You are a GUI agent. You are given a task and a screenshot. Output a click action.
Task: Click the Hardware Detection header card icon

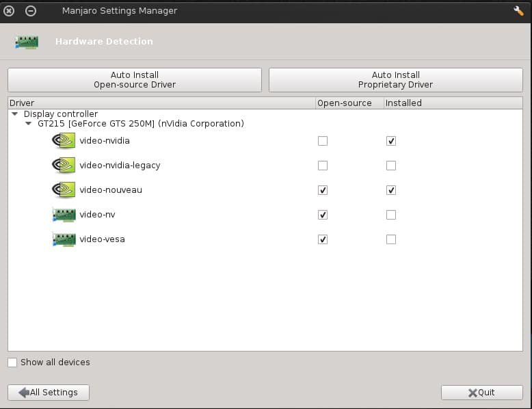[27, 42]
